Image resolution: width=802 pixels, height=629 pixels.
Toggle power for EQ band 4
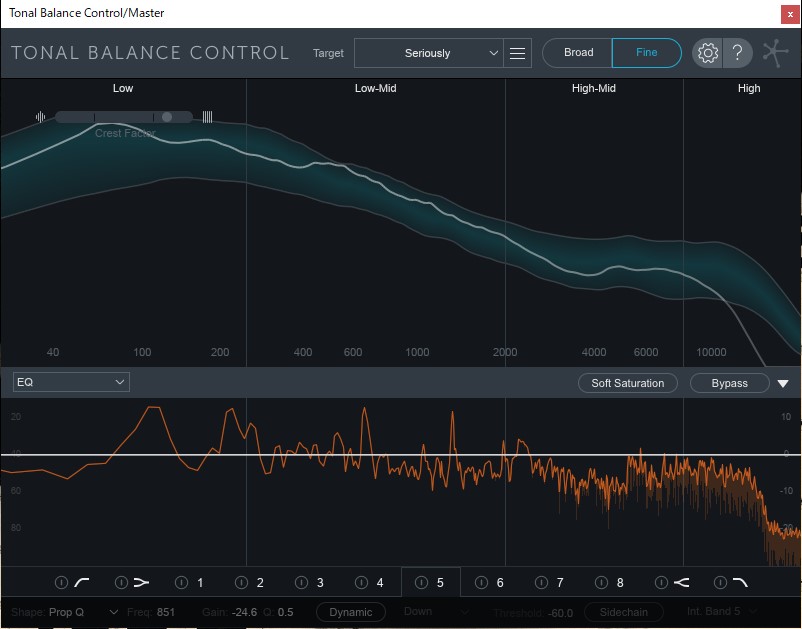(361, 582)
